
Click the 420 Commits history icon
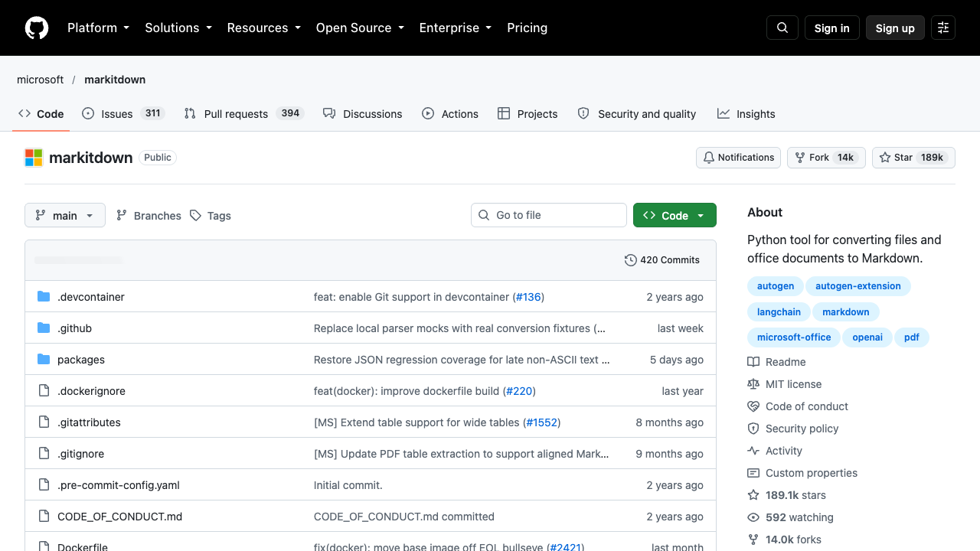[x=631, y=260]
